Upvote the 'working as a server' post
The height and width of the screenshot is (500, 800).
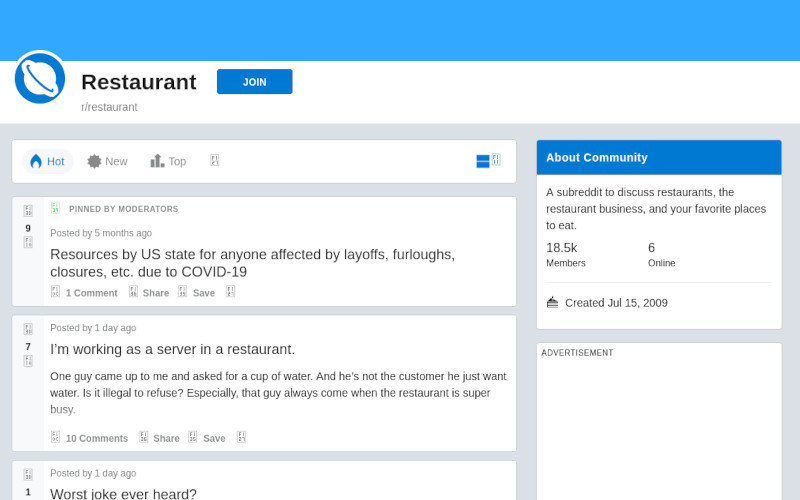click(x=28, y=329)
